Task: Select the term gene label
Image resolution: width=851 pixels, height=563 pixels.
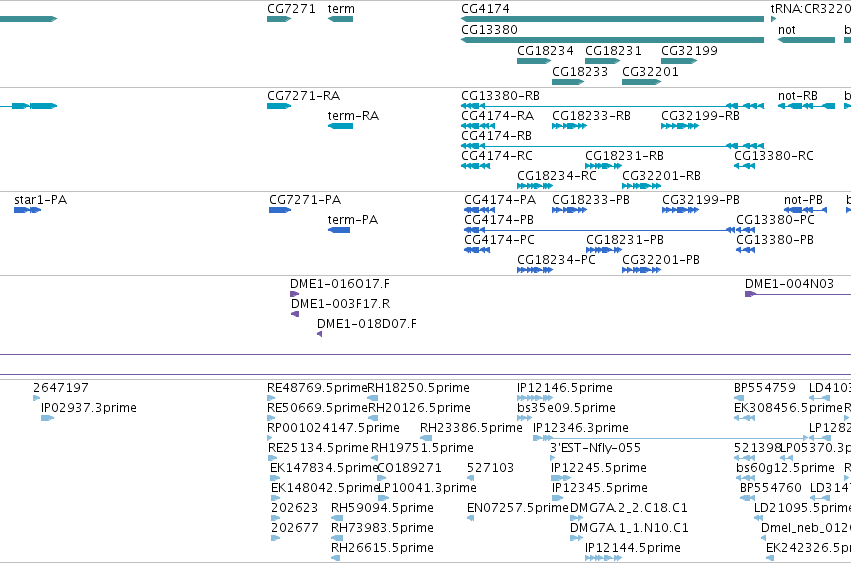Action: (x=341, y=9)
